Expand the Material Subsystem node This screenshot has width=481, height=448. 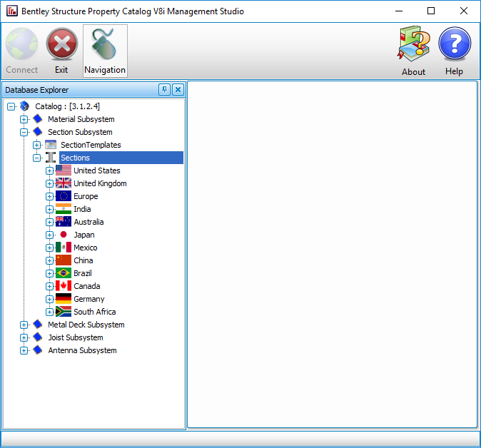24,119
